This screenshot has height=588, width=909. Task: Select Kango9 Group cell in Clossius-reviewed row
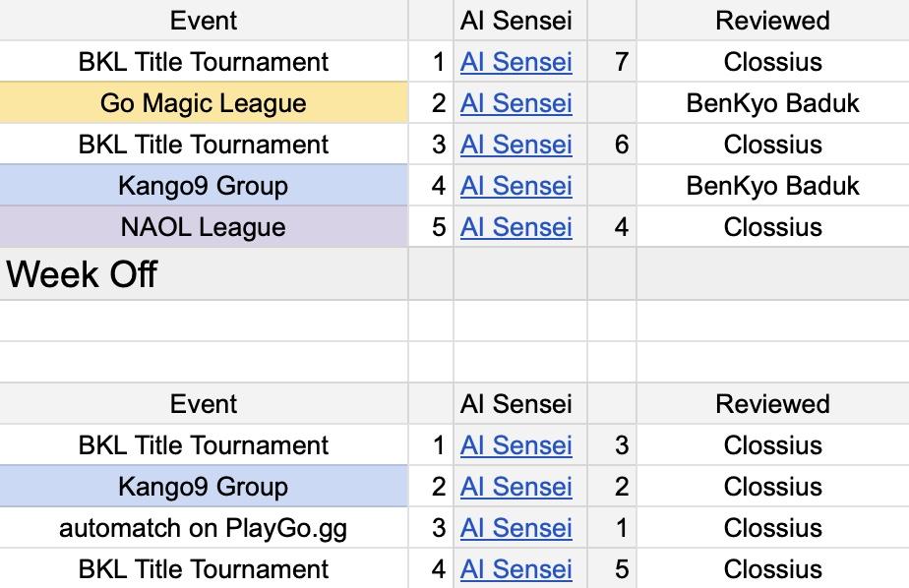point(203,487)
